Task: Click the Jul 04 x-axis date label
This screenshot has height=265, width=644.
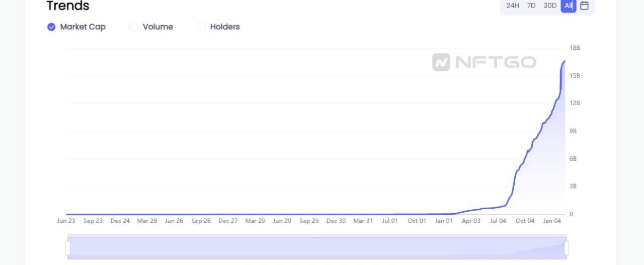Action: 498,221
